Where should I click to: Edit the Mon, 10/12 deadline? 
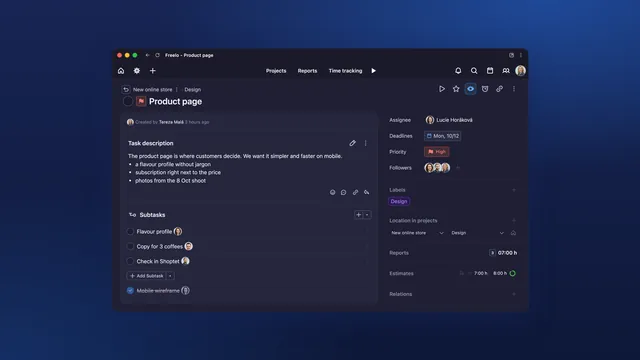tap(442, 136)
